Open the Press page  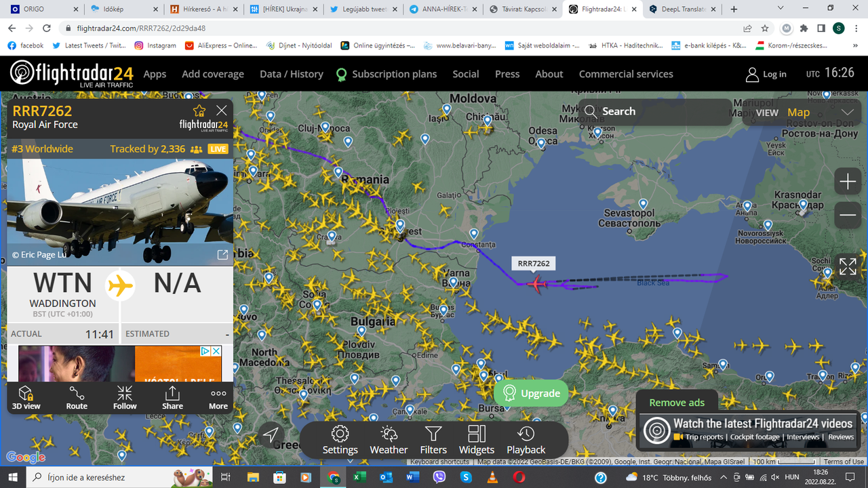click(x=507, y=74)
